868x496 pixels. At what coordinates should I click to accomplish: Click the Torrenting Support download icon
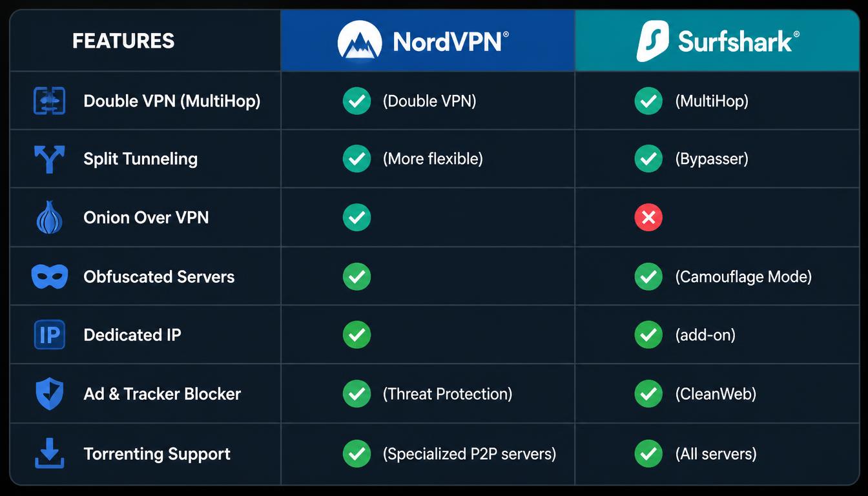coord(50,453)
